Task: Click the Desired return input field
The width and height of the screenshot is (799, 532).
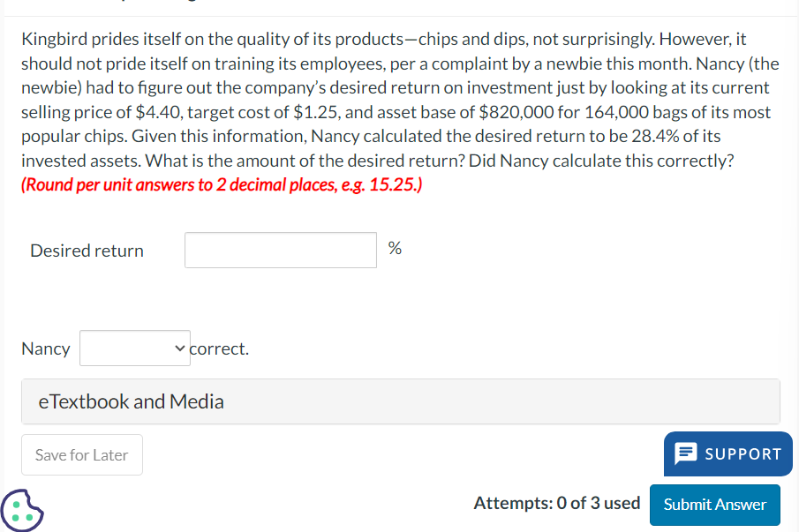Action: click(x=281, y=250)
